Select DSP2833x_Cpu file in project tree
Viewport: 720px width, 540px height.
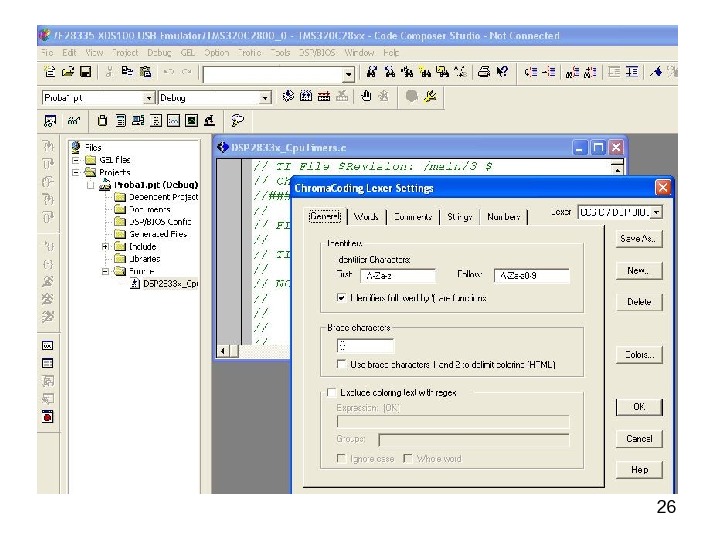point(170,284)
